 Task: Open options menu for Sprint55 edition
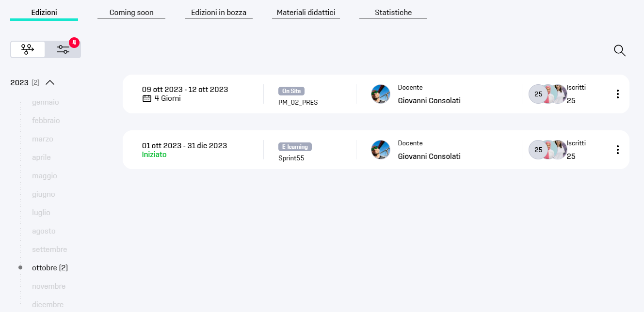click(x=617, y=150)
